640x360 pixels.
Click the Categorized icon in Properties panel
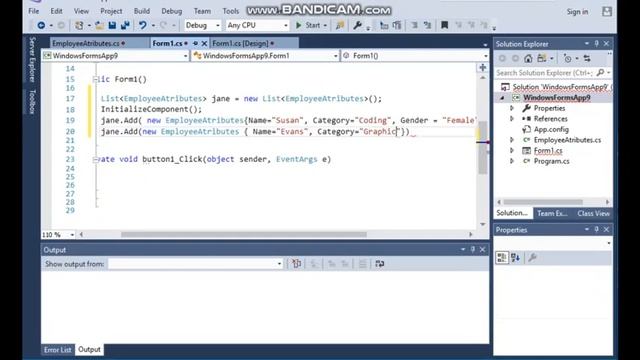pyautogui.click(x=502, y=258)
